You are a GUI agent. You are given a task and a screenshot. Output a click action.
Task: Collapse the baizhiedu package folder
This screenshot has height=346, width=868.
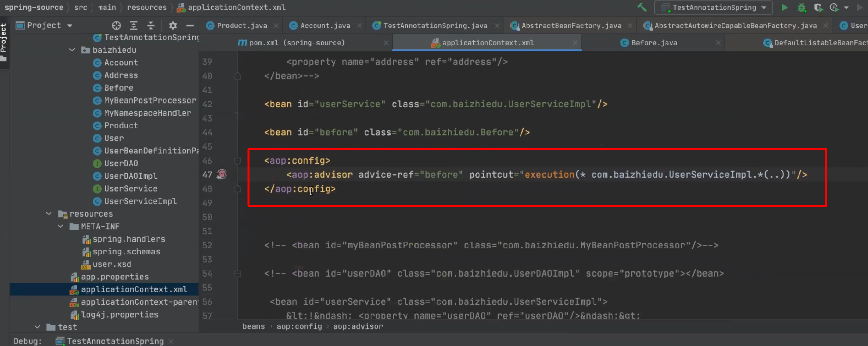tap(72, 50)
